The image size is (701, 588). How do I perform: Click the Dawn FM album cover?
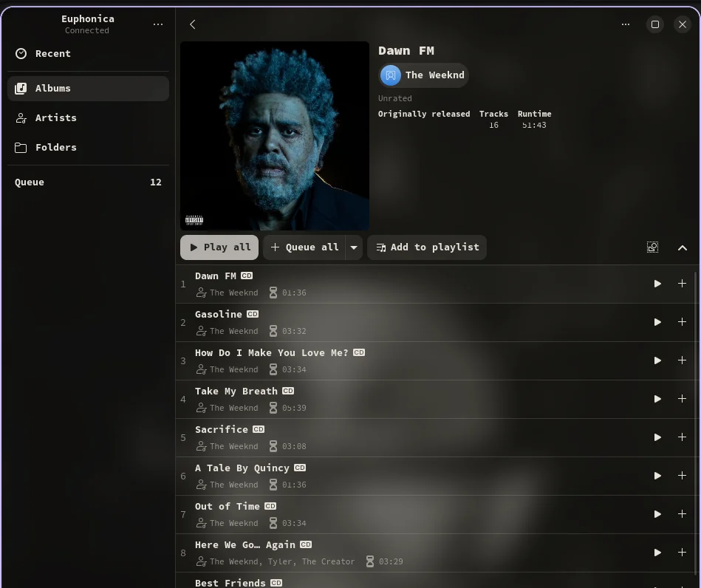pyautogui.click(x=275, y=136)
